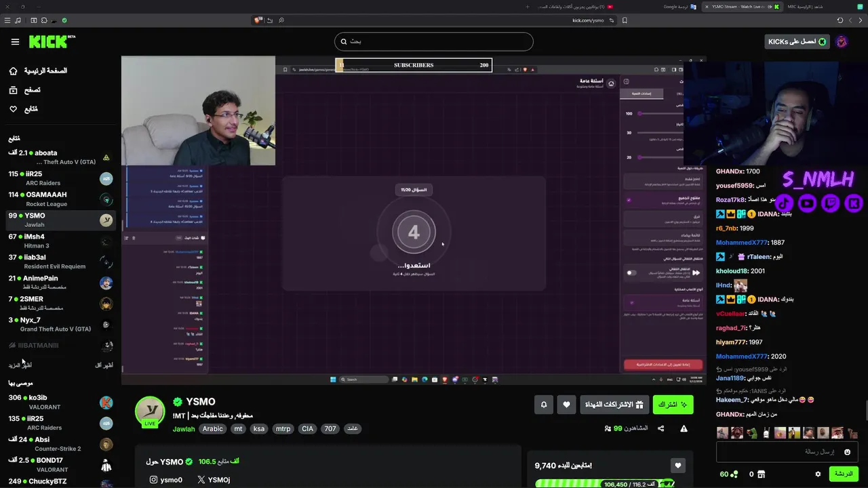Open the 2SMER channel row
The image size is (868, 488).
[60, 304]
